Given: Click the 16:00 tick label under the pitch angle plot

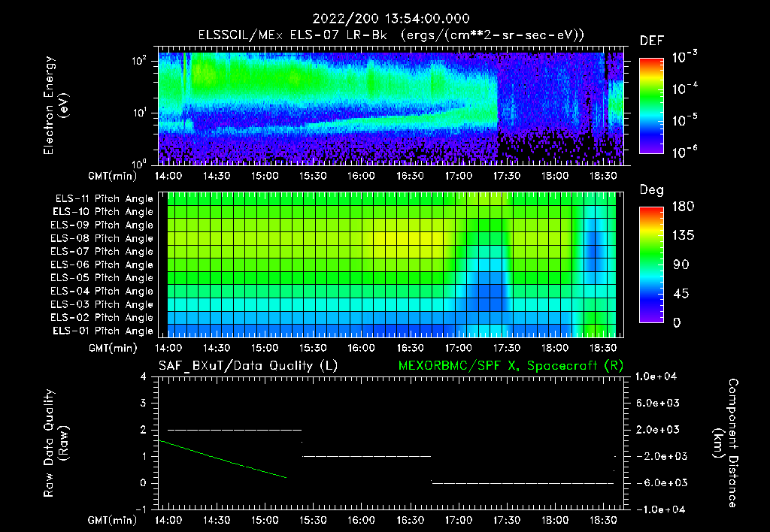Looking at the screenshot, I should click(x=361, y=349).
